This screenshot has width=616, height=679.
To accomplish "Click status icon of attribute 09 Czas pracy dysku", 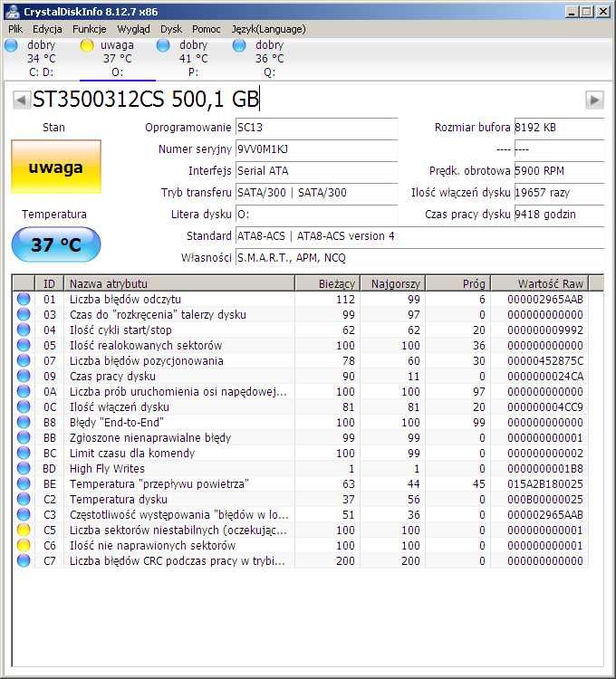I will 24,376.
